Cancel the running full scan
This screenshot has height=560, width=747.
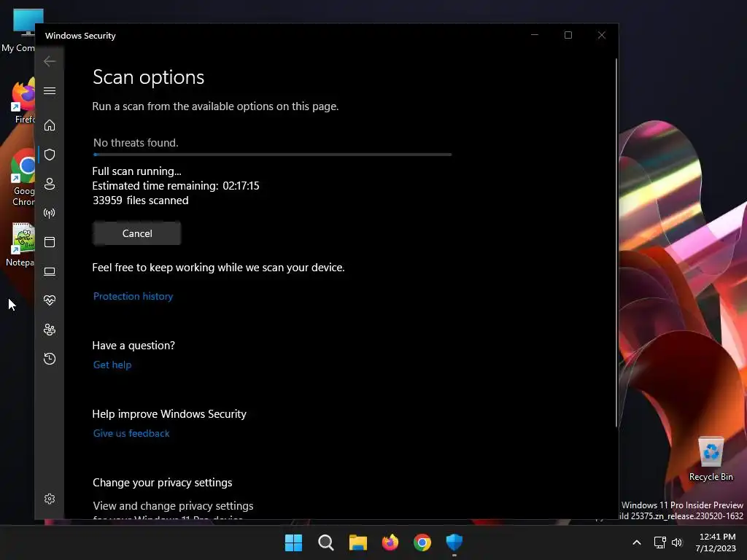coord(136,233)
